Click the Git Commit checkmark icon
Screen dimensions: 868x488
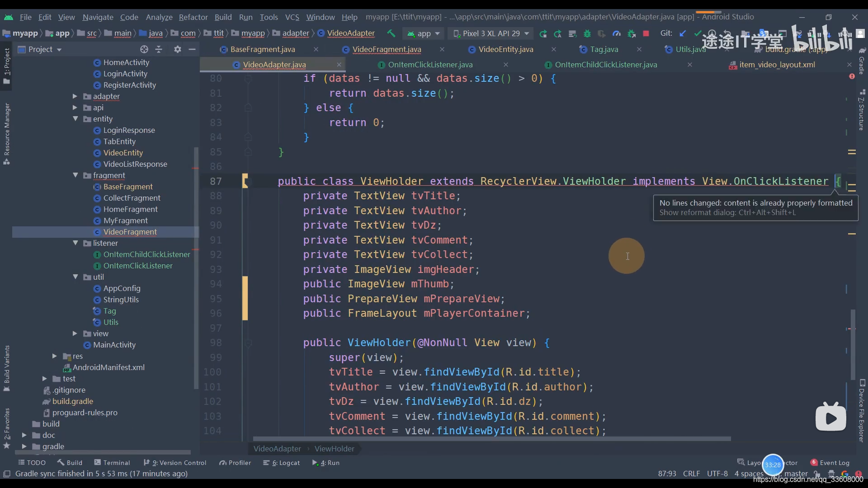[698, 33]
